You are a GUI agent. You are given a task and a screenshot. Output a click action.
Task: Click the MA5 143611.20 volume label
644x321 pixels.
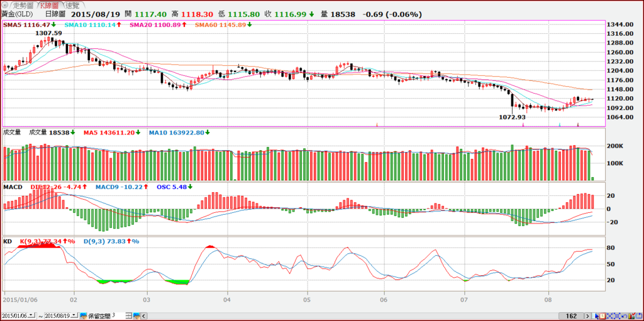[x=111, y=133]
